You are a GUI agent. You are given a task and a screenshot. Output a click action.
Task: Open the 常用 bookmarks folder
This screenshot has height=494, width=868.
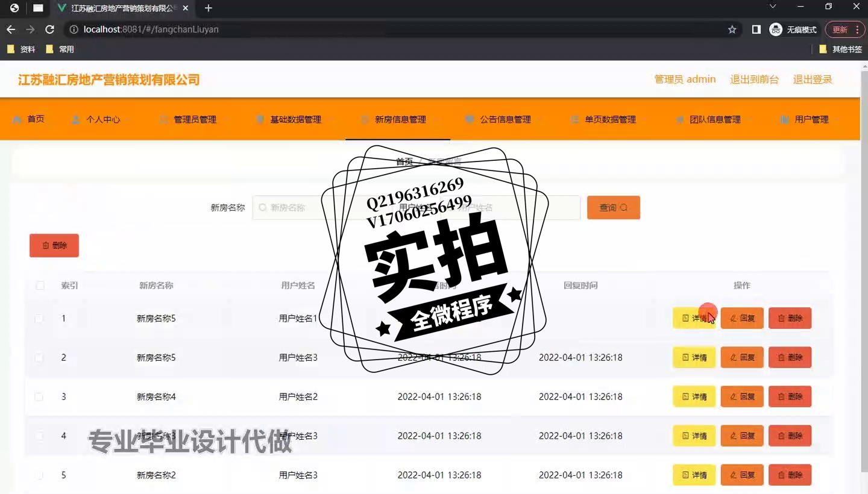pos(60,49)
